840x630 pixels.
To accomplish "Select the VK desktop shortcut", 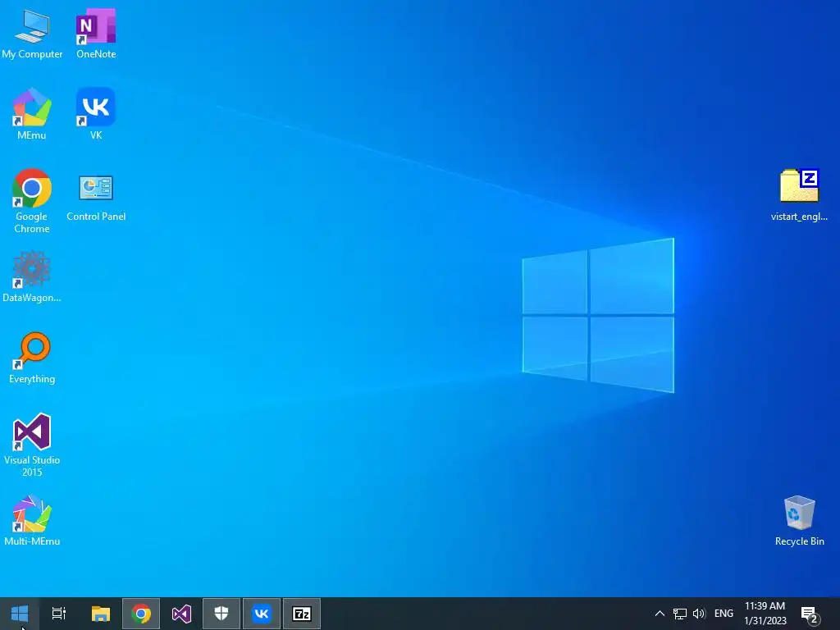I will click(x=96, y=114).
